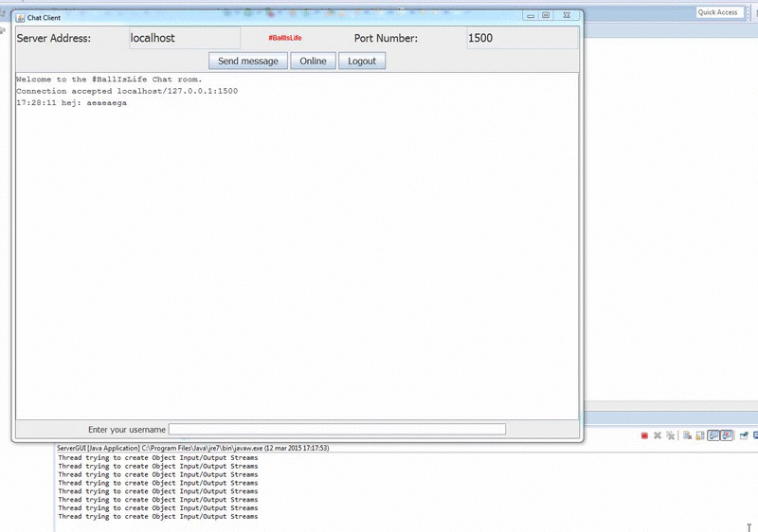This screenshot has width=758, height=532.
Task: Close the Chat Client window
Action: pyautogui.click(x=567, y=16)
